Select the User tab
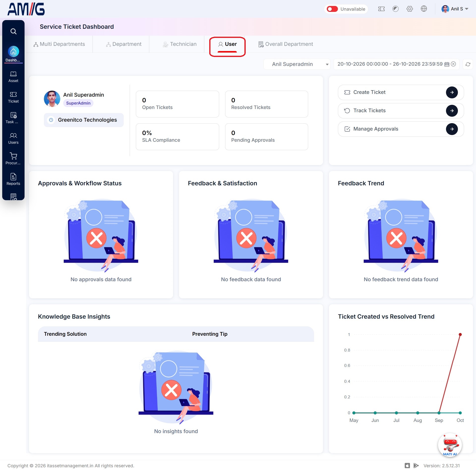 pyautogui.click(x=227, y=44)
